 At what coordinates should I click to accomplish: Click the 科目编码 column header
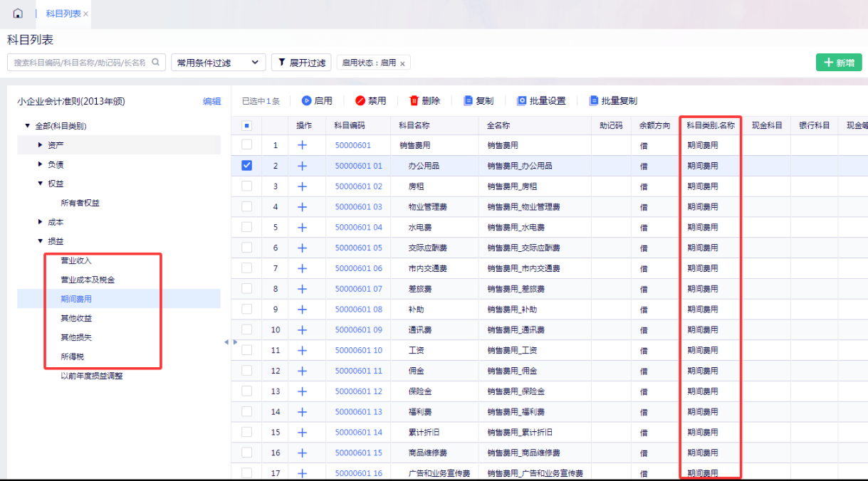click(x=350, y=125)
